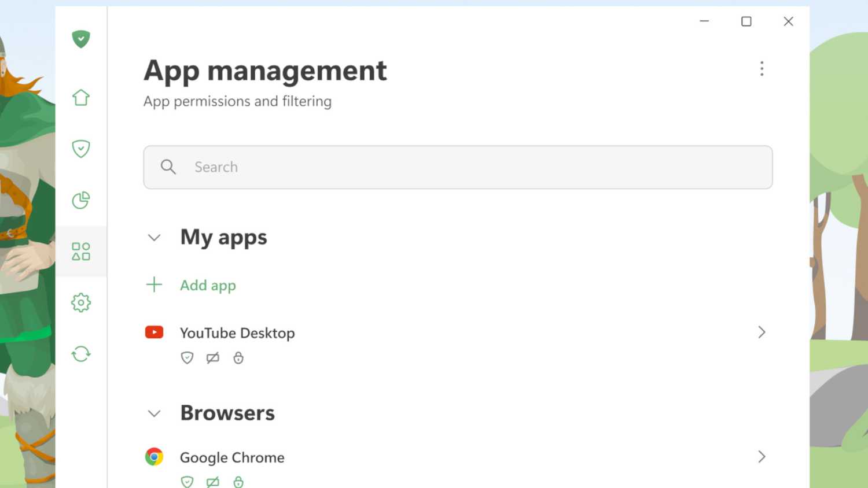Viewport: 868px width, 488px height.
Task: Click the App permissions and filtering subtitle
Action: coord(237,101)
